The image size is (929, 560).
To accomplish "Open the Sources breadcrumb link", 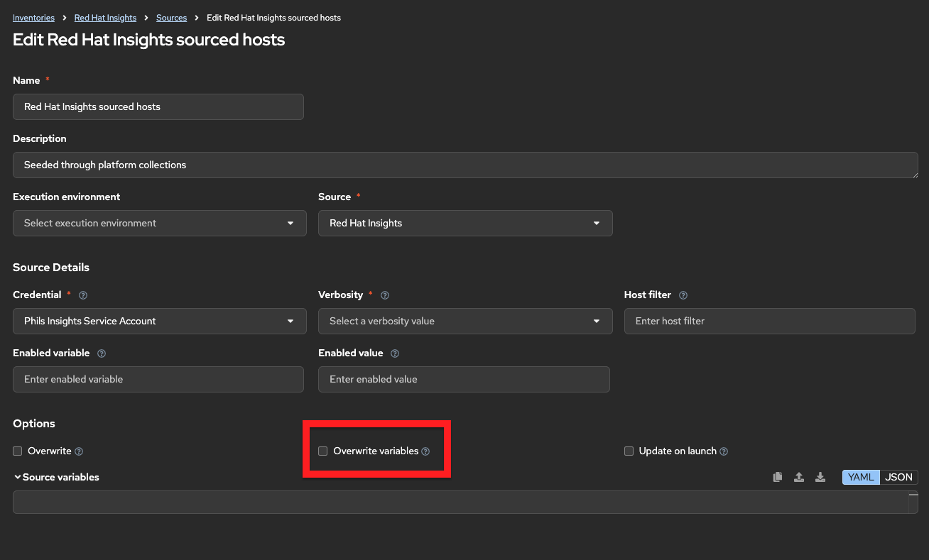I will 171,18.
